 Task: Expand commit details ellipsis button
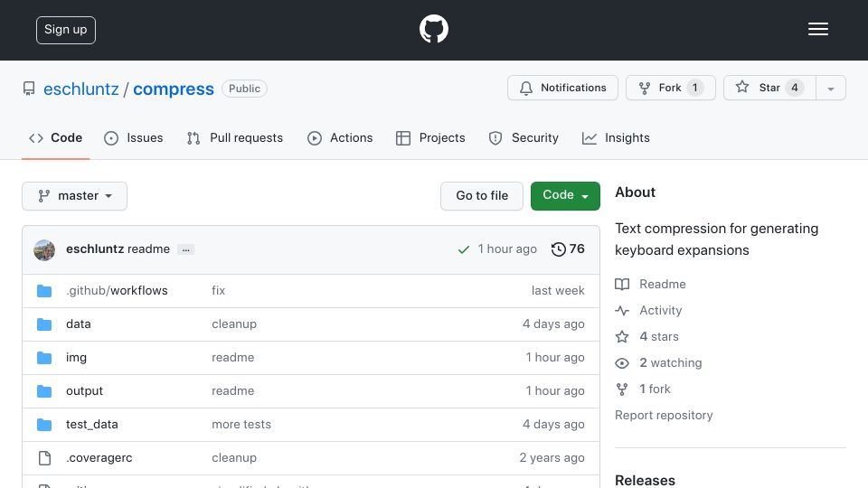(x=186, y=249)
